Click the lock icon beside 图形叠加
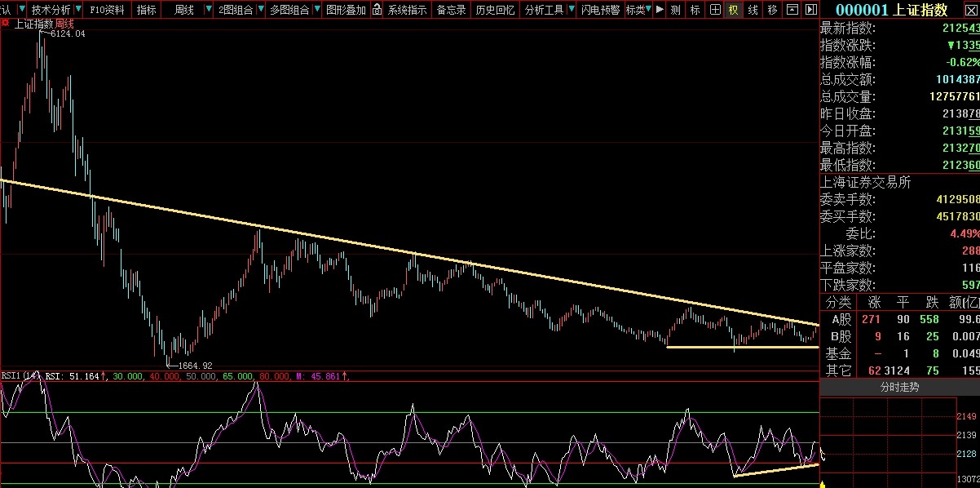Screen dimensions: 980x488 pyautogui.click(x=376, y=10)
